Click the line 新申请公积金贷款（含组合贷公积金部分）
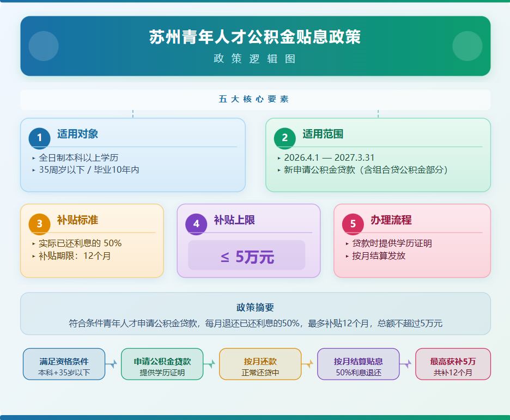 pos(366,170)
